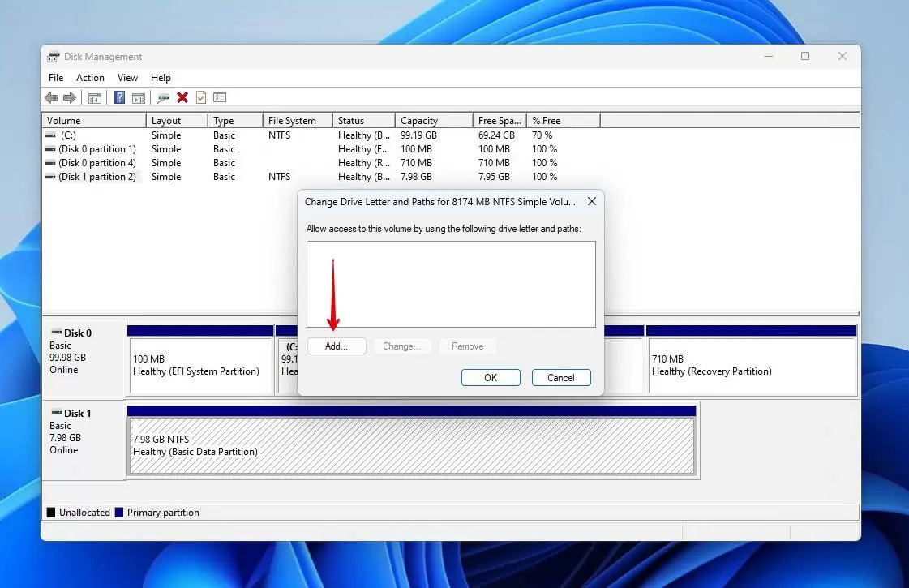Select the (C:) volume row

point(68,135)
